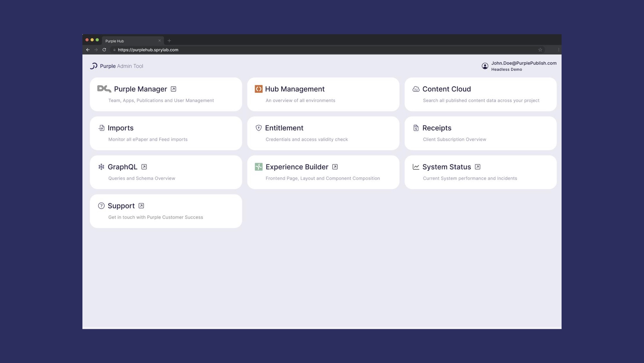644x363 pixels.
Task: Open a new browser tab
Action: [169, 41]
